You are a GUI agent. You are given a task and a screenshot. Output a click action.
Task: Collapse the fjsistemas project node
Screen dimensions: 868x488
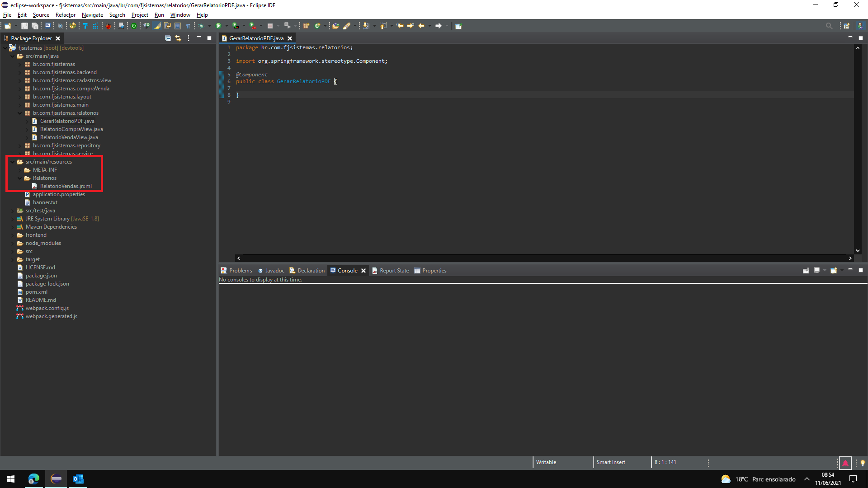(x=5, y=48)
